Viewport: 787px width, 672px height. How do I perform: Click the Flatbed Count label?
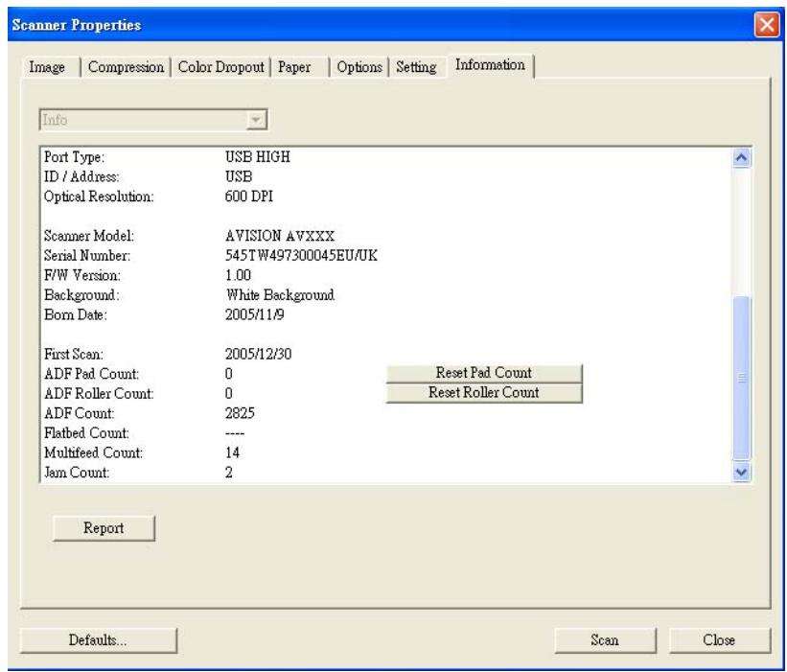click(86, 432)
